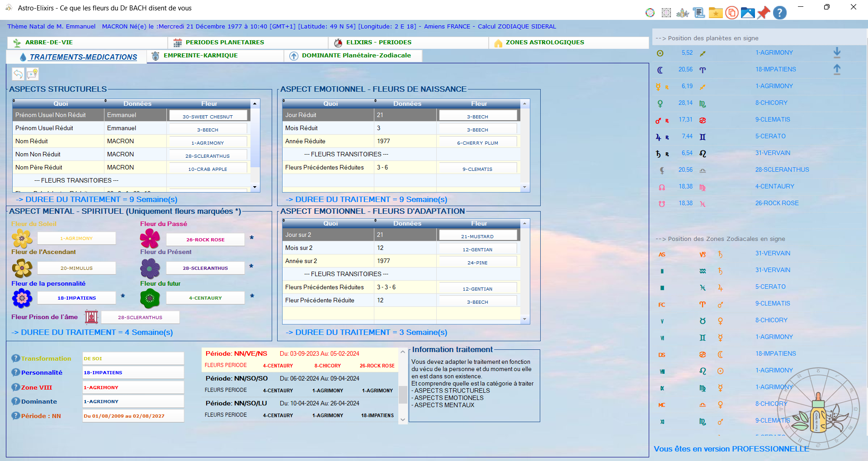868x461 pixels.
Task: Open the ARBRE-DE-VIE tab
Action: click(87, 42)
